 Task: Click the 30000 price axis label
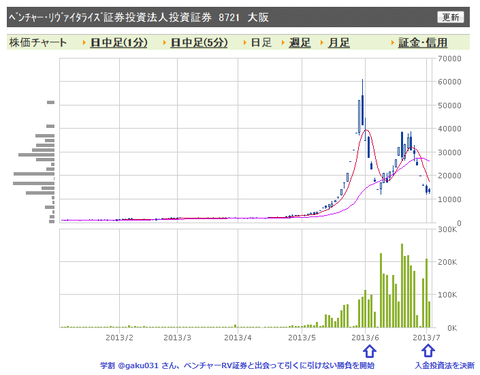(x=449, y=152)
